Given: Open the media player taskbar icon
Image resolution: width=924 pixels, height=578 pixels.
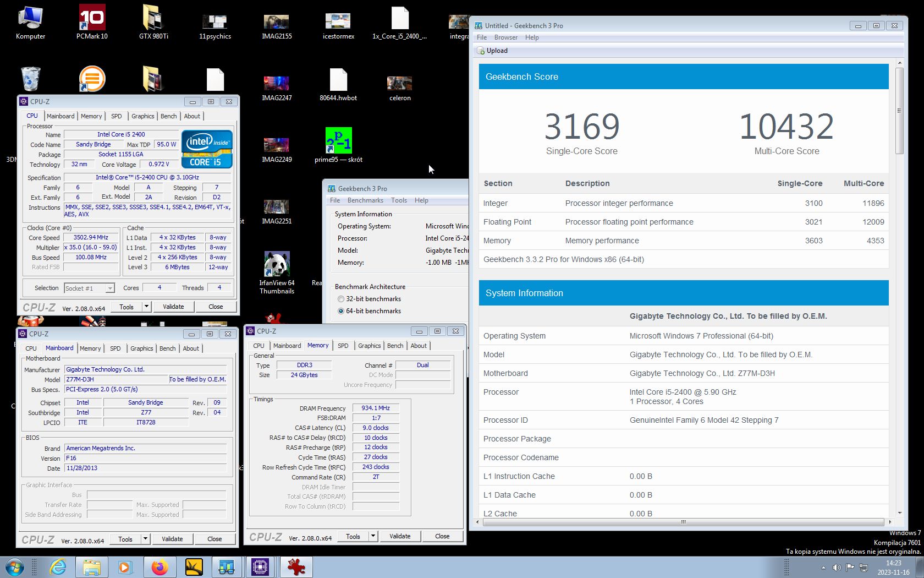Looking at the screenshot, I should (x=125, y=567).
